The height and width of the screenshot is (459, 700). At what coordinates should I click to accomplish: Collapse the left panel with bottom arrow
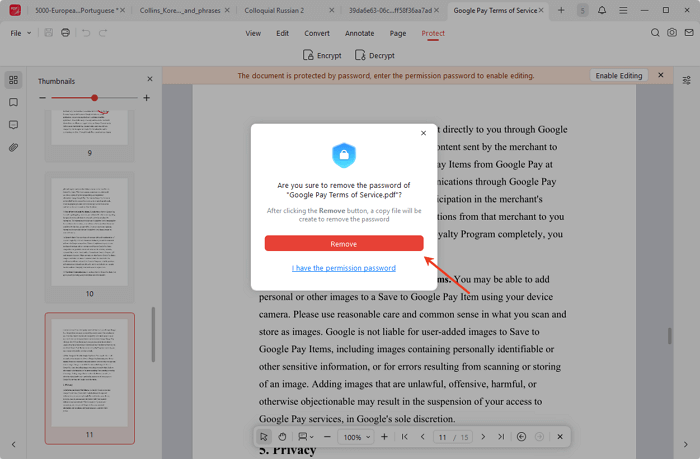(x=13, y=445)
